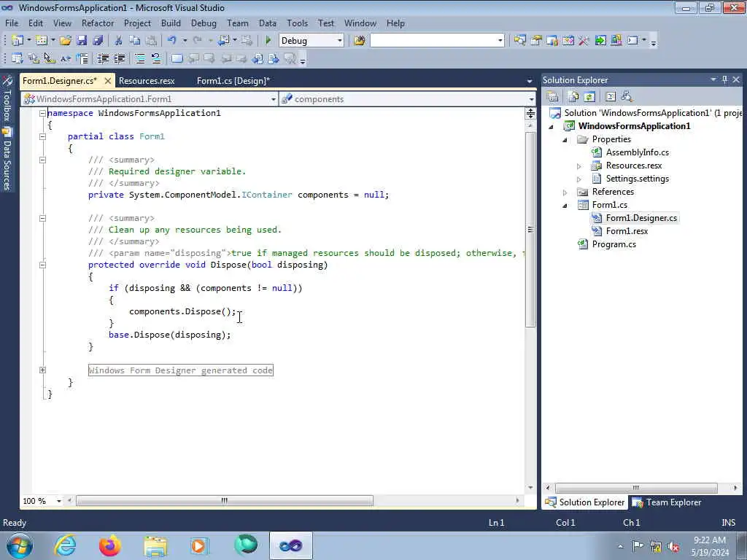The height and width of the screenshot is (560, 747).
Task: Click the code editor vertical scrollbar thumb
Action: tap(530, 230)
